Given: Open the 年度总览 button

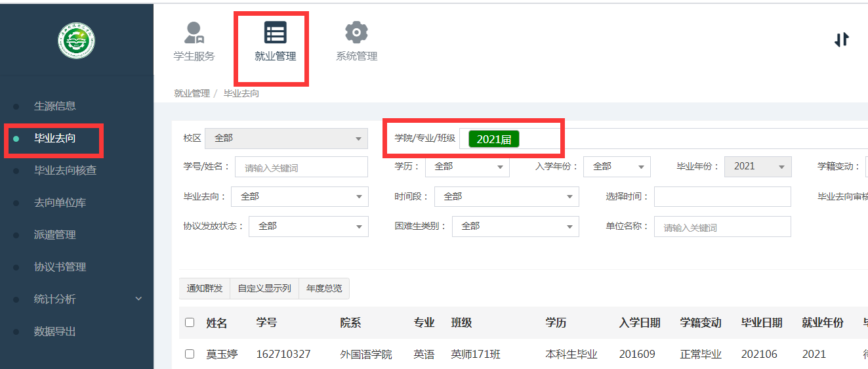Looking at the screenshot, I should pyautogui.click(x=324, y=288).
